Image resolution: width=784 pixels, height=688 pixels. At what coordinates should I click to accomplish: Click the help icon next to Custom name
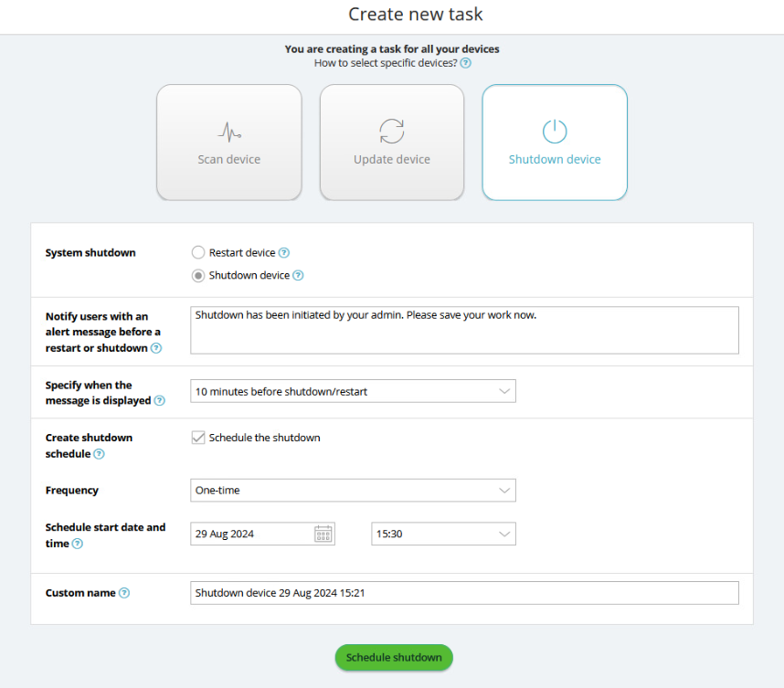coord(124,593)
